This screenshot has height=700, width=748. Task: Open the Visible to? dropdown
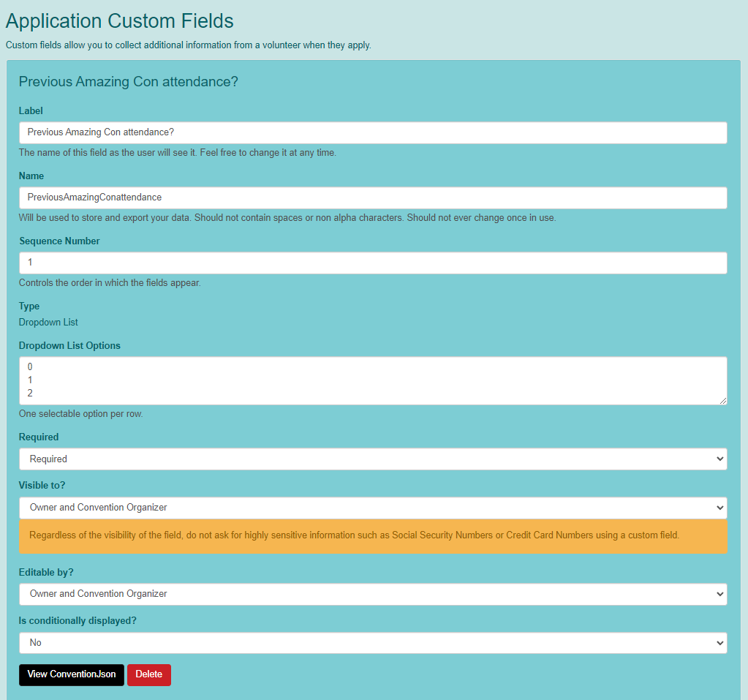(x=373, y=508)
